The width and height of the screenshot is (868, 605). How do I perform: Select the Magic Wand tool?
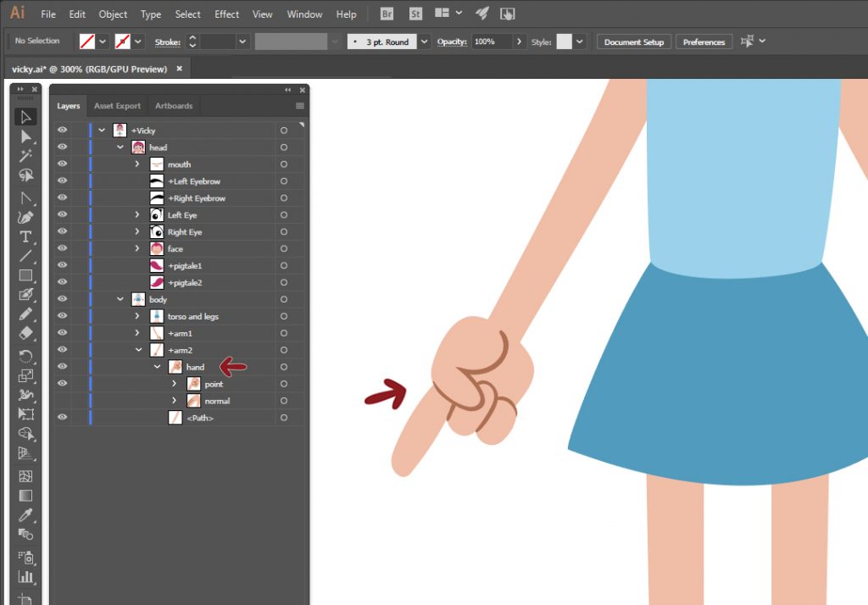[x=25, y=156]
